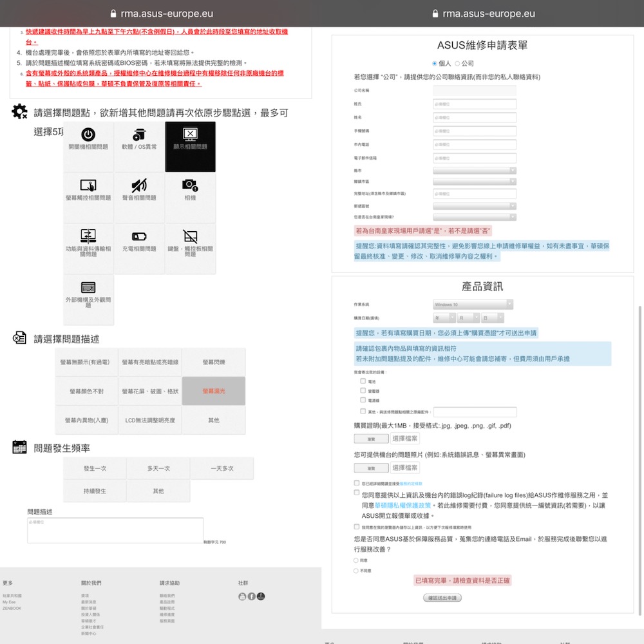Open the 作業系統 Windows 10 dropdown
This screenshot has width=644, height=644.
click(x=473, y=305)
